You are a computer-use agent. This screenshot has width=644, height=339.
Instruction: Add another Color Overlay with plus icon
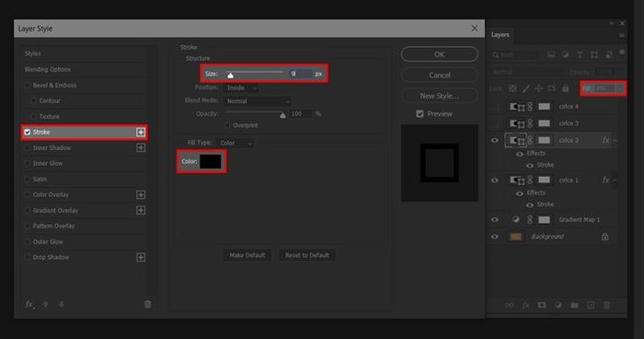(x=141, y=194)
